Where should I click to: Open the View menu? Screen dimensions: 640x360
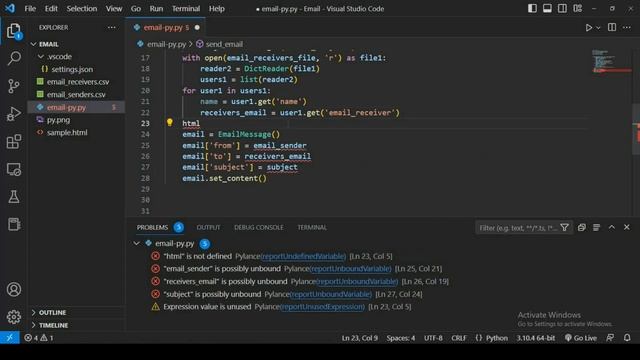[113, 9]
